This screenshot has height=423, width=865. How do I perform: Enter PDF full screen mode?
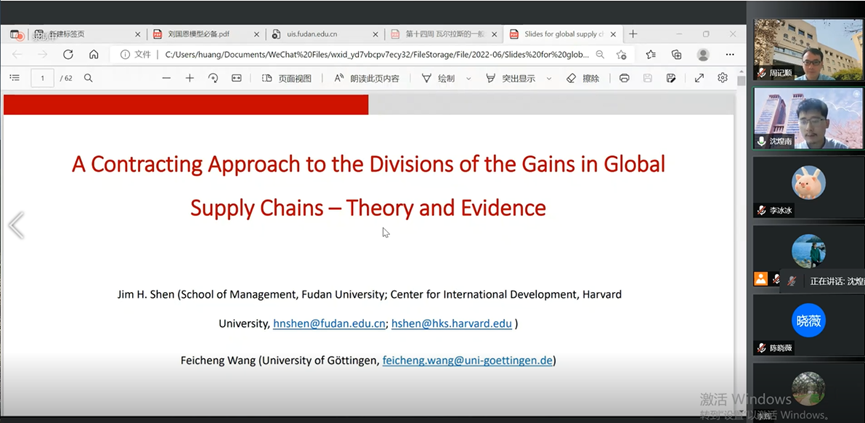point(699,77)
